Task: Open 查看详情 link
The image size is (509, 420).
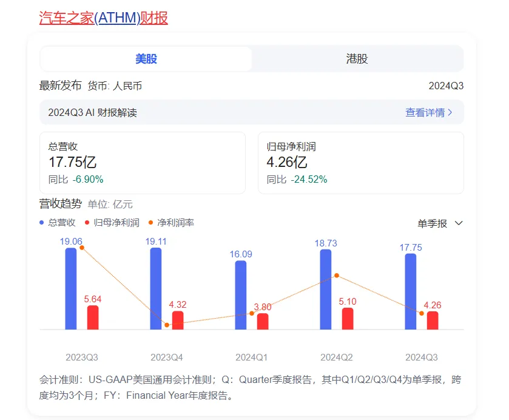Action: (425, 112)
